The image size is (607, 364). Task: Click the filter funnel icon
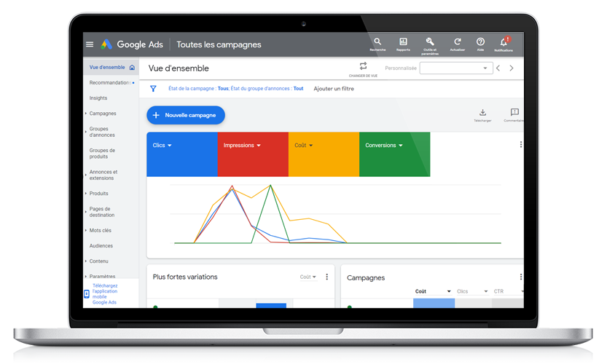click(x=153, y=89)
